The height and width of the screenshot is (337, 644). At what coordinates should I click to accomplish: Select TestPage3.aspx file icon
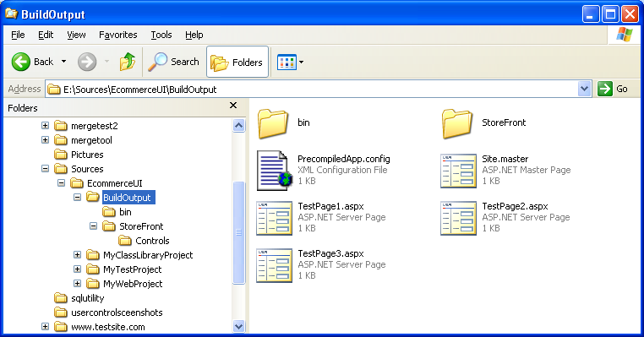tap(275, 265)
